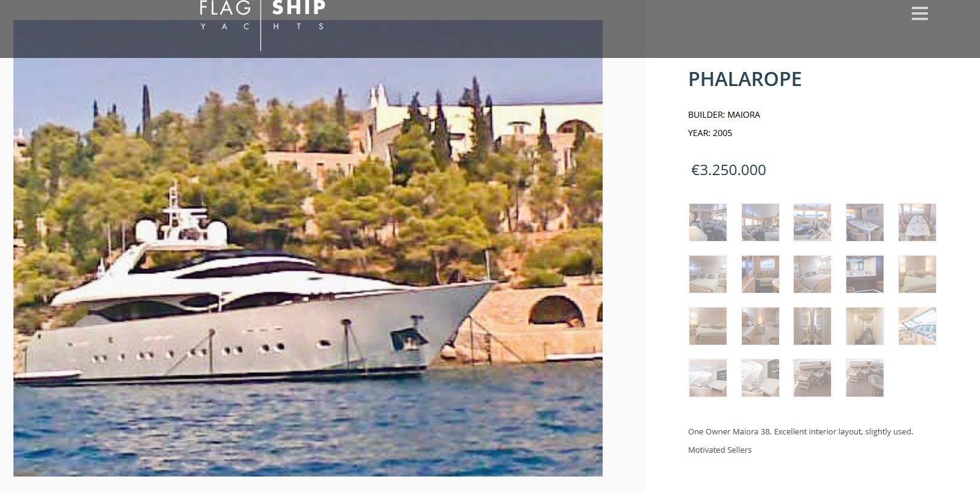Screen dimensions: 980x493
Task: View the bathroom vanity mirror thumbnail
Action: 865,275
